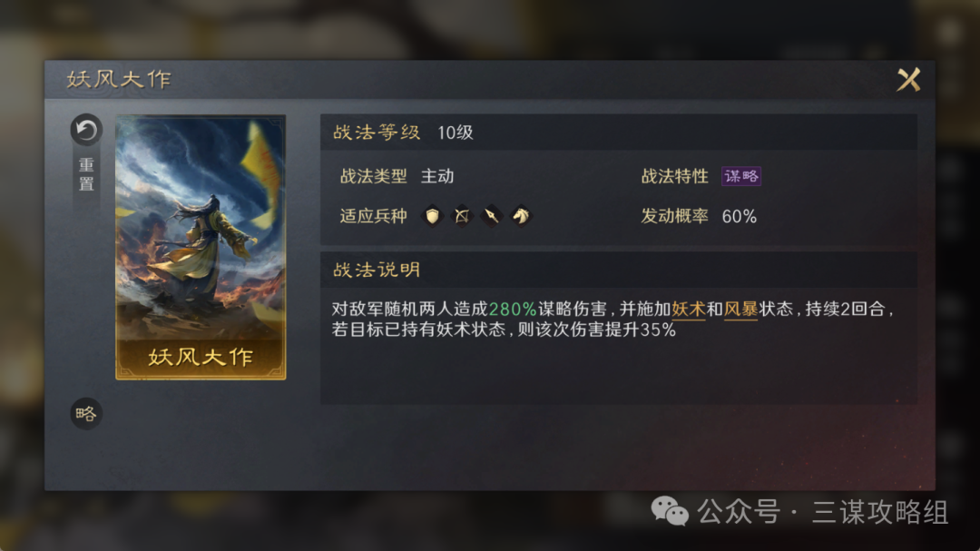Select the cavalry horse troop icon
This screenshot has width=980, height=551.
pyautogui.click(x=521, y=216)
